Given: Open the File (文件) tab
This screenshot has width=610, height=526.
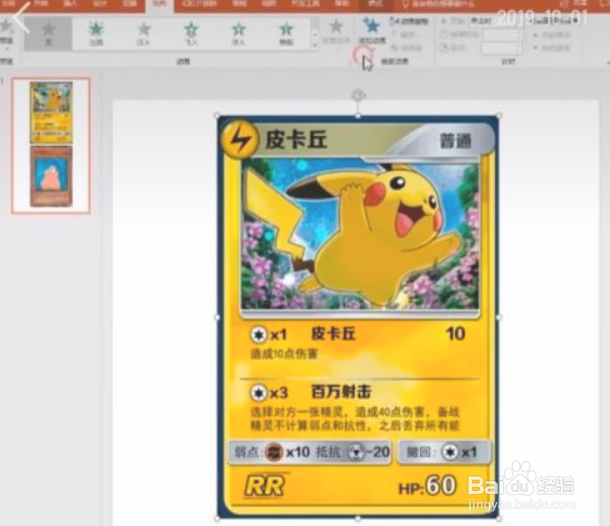Looking at the screenshot, I should coord(9,4).
